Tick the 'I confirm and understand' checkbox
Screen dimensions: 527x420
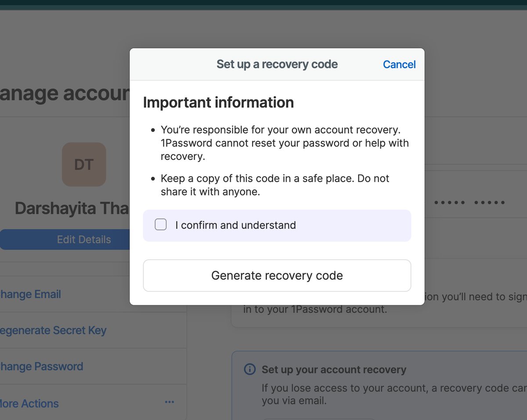161,225
